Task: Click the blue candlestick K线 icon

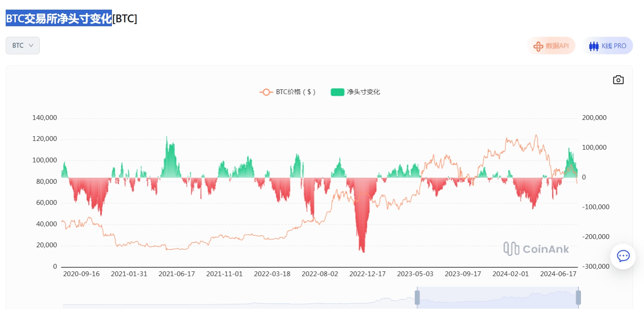Action: coord(594,46)
